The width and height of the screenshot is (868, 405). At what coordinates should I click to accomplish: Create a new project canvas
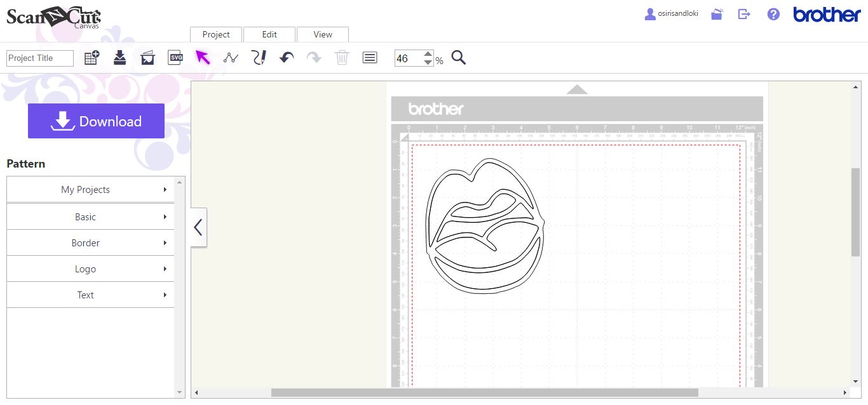point(91,57)
